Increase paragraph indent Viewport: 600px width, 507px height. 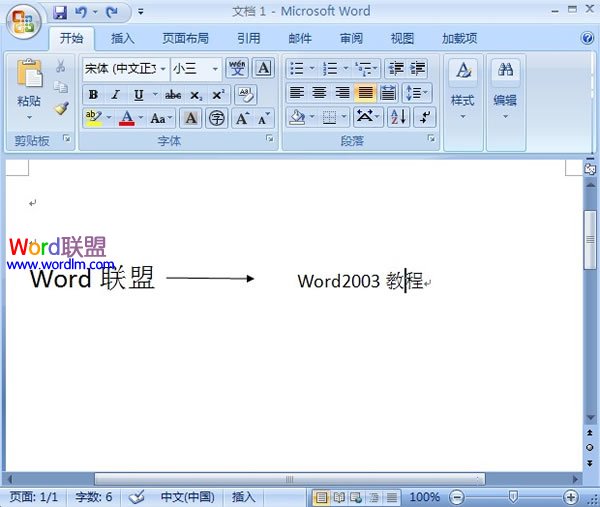coord(418,69)
